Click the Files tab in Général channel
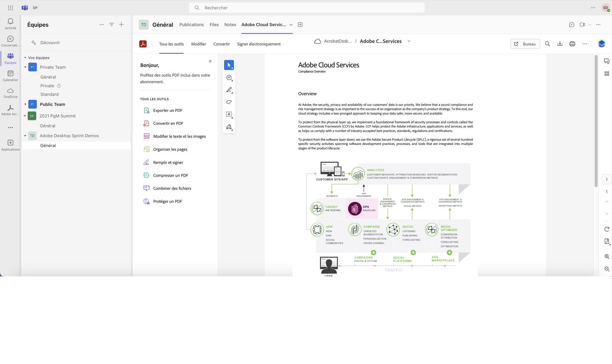Screen dimensions: 612x364 click(214, 25)
